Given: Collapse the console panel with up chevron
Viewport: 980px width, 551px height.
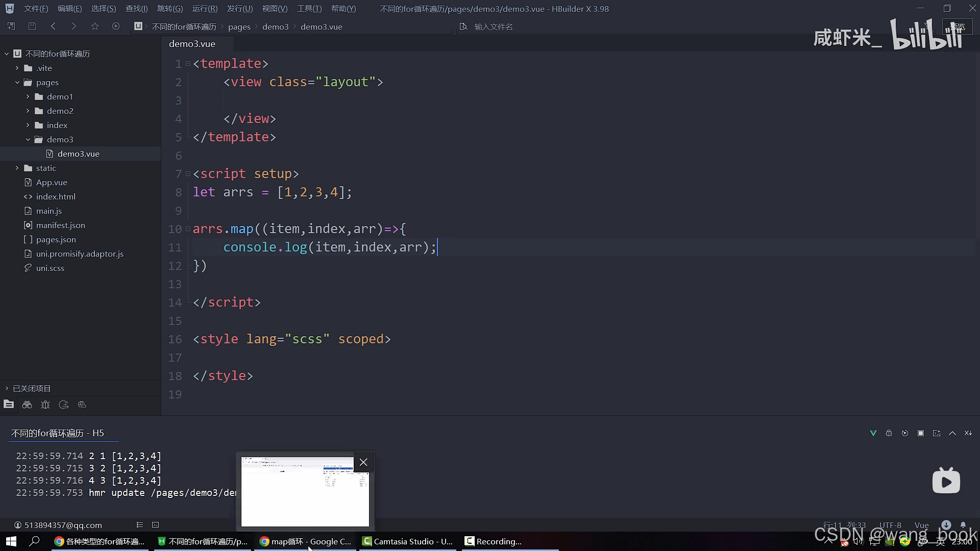Looking at the screenshot, I should [952, 433].
